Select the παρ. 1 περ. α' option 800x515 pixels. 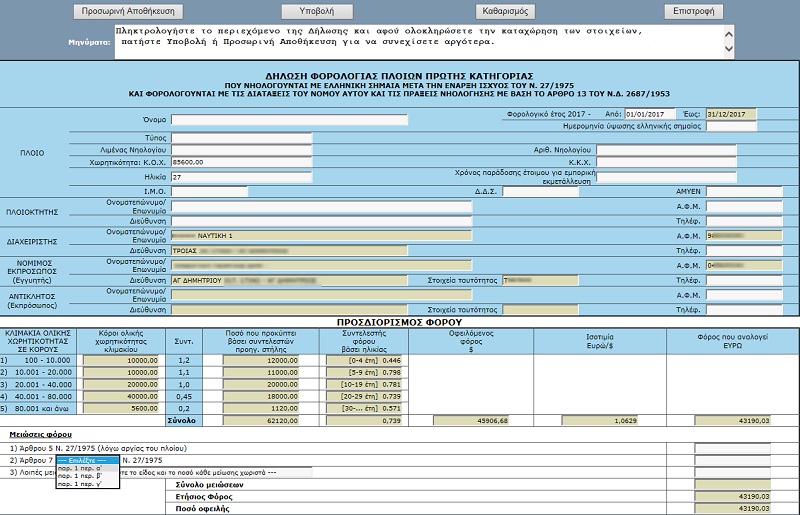point(88,468)
